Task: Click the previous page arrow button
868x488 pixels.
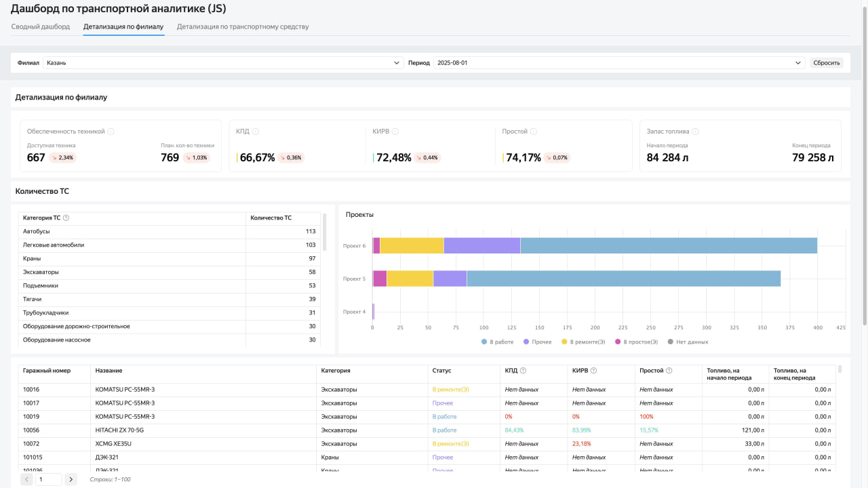Action: click(x=26, y=480)
